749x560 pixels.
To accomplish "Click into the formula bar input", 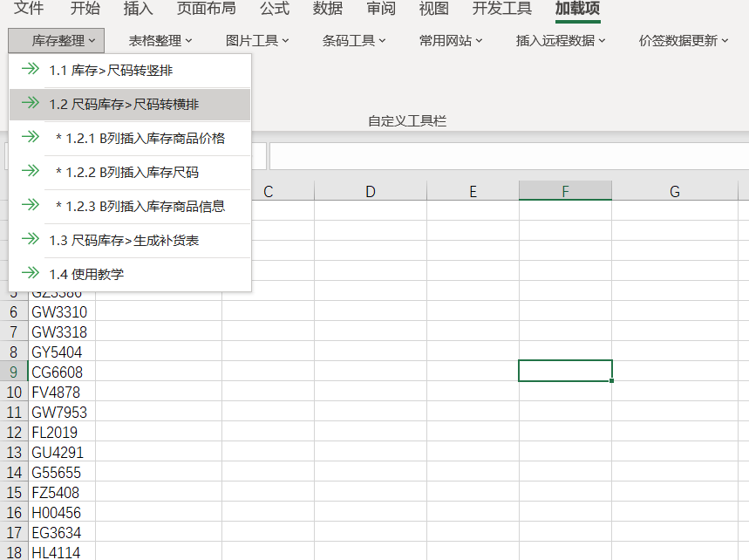I will pos(509,156).
